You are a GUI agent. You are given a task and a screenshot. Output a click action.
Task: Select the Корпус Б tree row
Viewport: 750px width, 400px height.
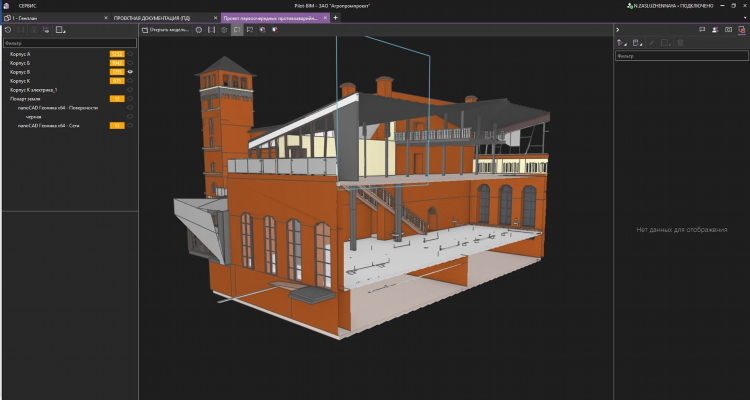[70, 63]
